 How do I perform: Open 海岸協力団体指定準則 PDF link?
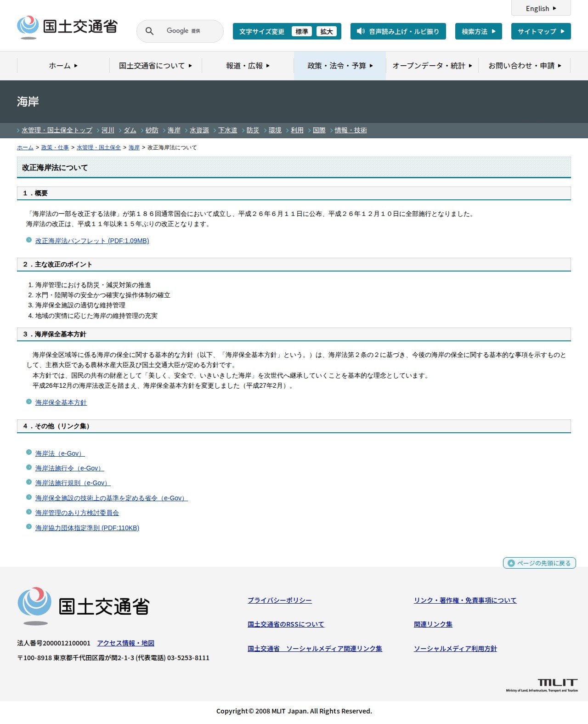87,528
